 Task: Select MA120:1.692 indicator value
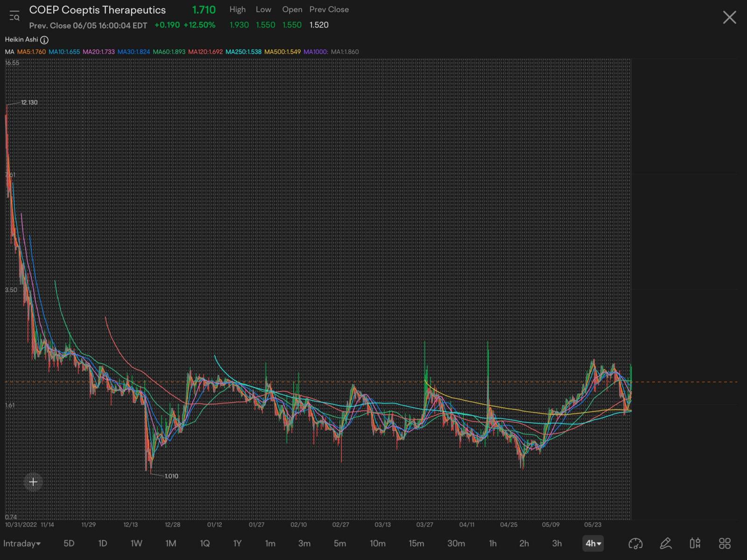tap(205, 52)
